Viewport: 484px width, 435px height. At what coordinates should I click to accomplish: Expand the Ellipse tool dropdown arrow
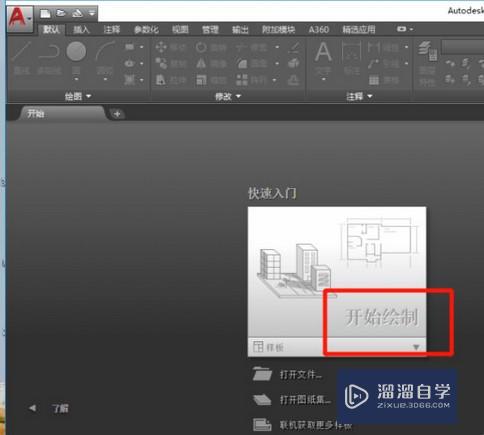[x=142, y=63]
